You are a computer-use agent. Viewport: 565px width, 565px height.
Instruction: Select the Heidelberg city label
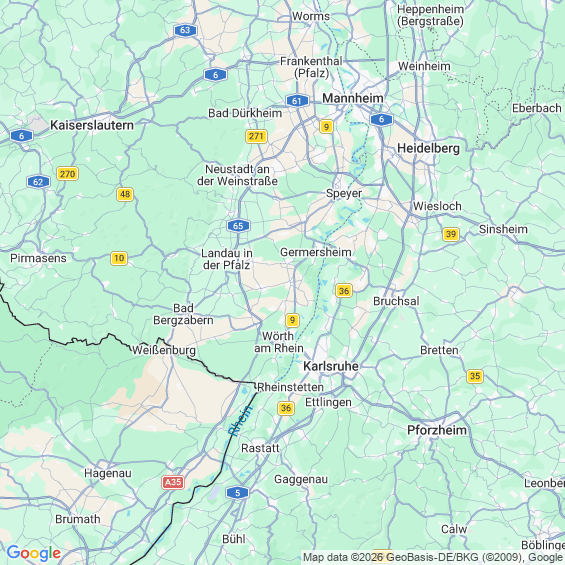[x=428, y=148]
